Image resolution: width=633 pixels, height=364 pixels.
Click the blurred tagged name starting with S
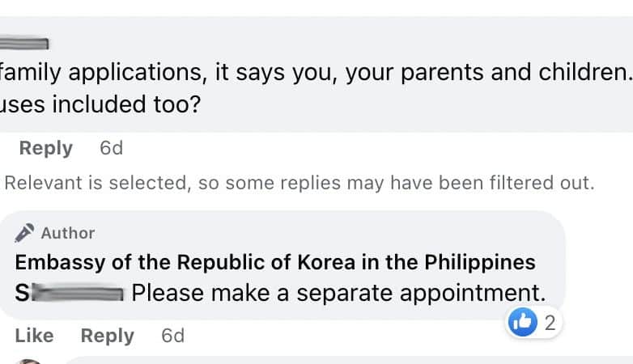pyautogui.click(x=69, y=293)
